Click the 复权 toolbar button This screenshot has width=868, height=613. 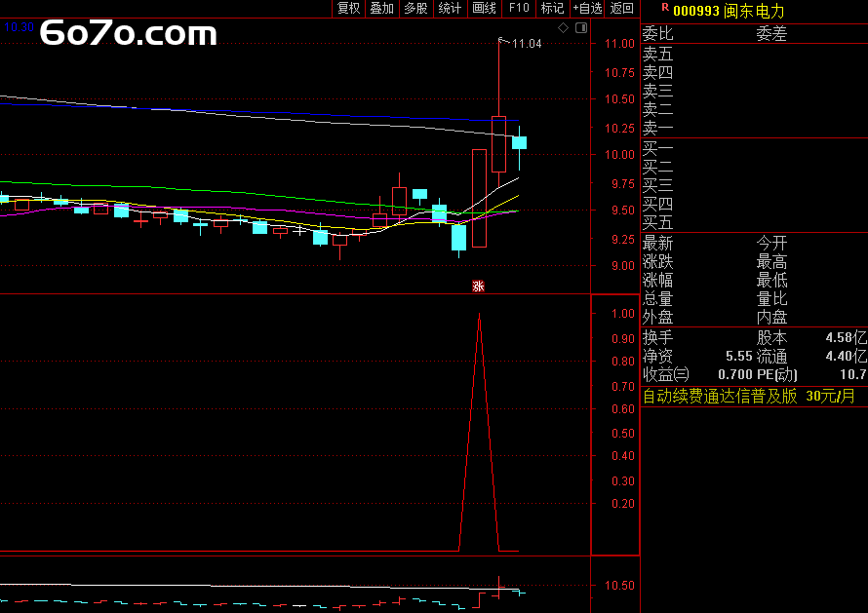(x=348, y=9)
